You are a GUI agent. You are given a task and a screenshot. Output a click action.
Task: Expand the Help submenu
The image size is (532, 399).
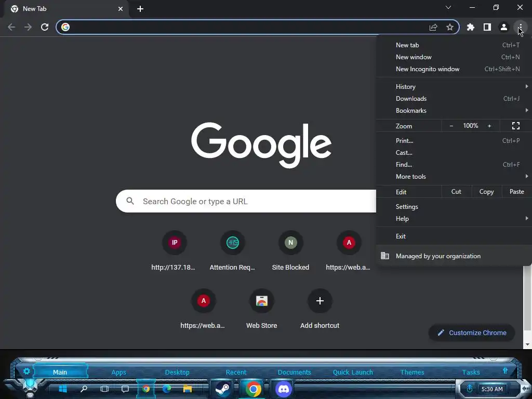[454, 219]
